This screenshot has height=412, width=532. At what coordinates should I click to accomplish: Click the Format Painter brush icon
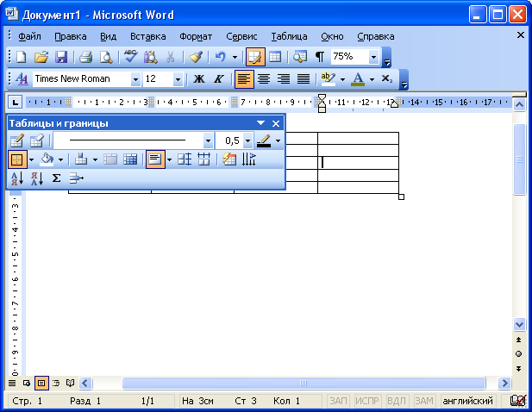196,57
